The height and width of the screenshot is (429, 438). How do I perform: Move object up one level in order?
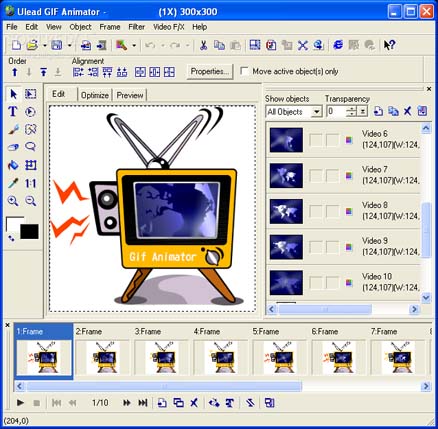tap(14, 72)
